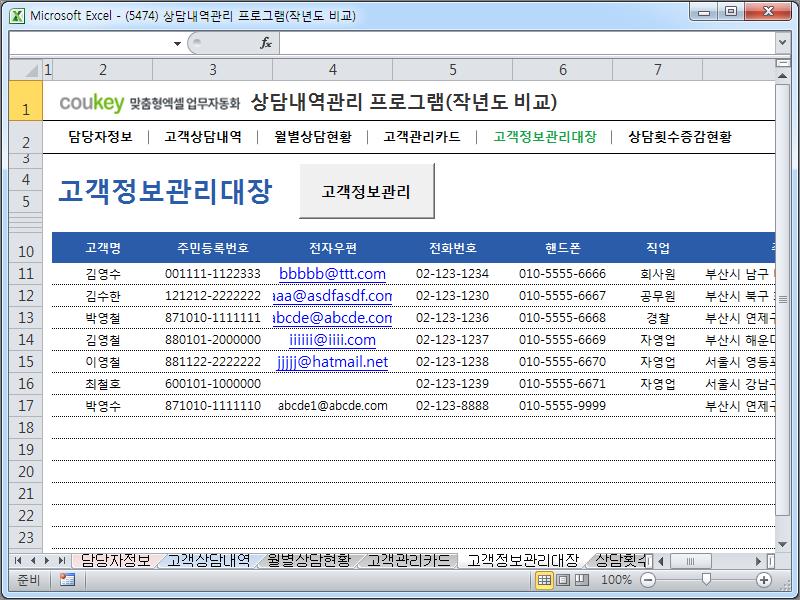Click the formula bar input field

click(x=527, y=43)
